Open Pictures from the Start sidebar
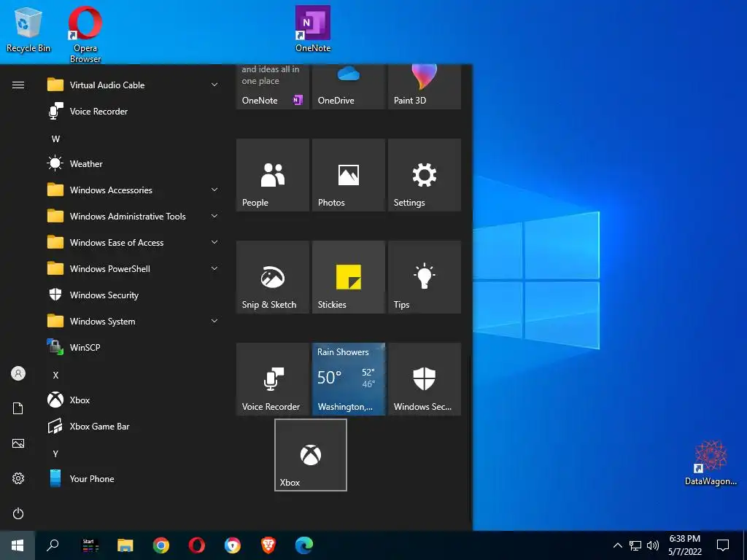747x560 pixels. click(18, 444)
